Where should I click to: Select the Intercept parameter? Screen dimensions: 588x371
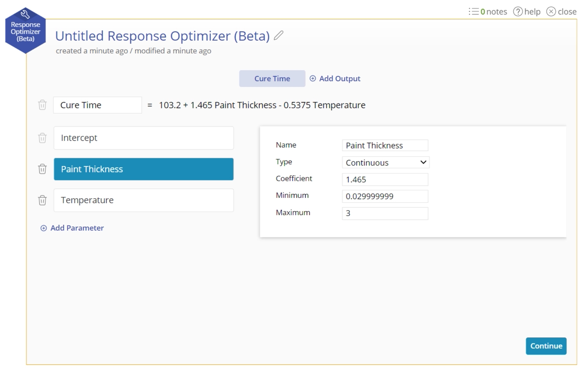(144, 138)
